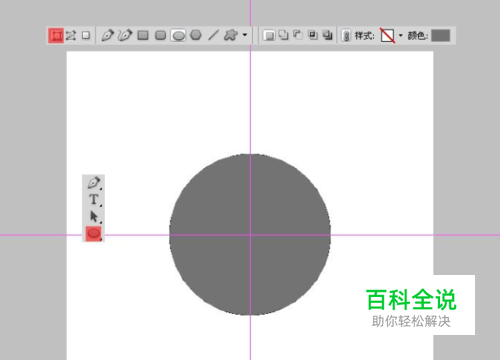Select the Paths mode icon

point(71,35)
